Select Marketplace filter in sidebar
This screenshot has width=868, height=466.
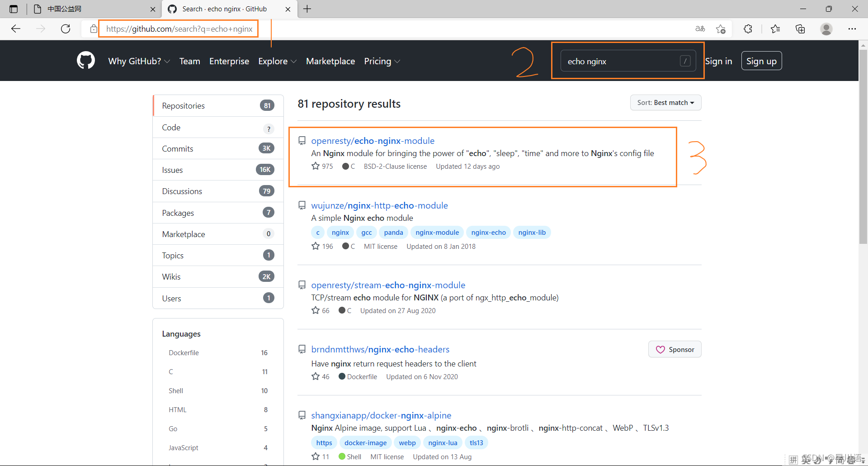(218, 234)
